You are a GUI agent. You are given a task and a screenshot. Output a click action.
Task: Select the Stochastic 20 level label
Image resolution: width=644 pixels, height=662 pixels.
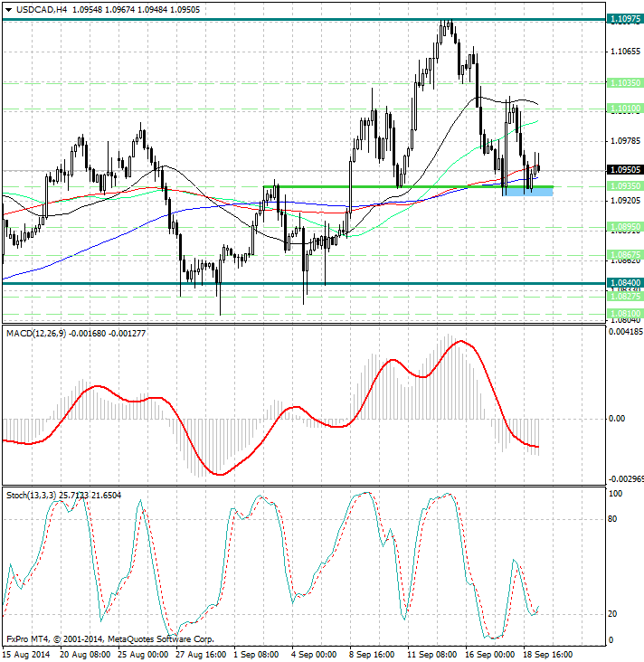612,614
